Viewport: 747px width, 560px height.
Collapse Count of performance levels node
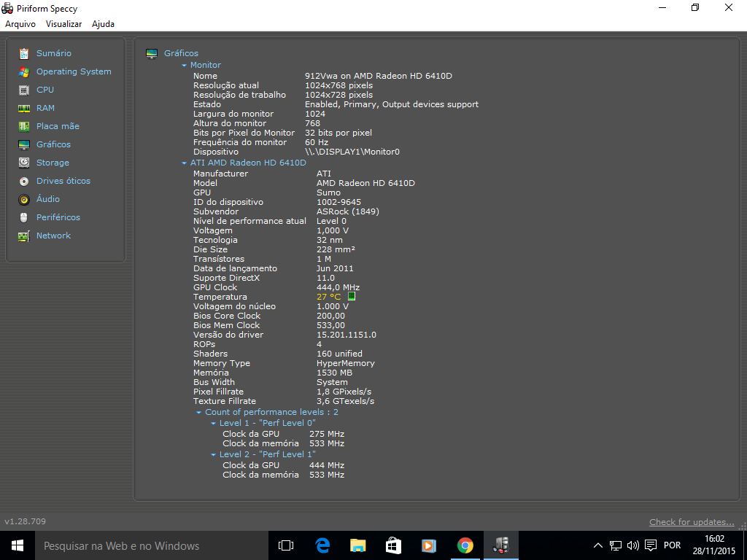[x=198, y=413]
